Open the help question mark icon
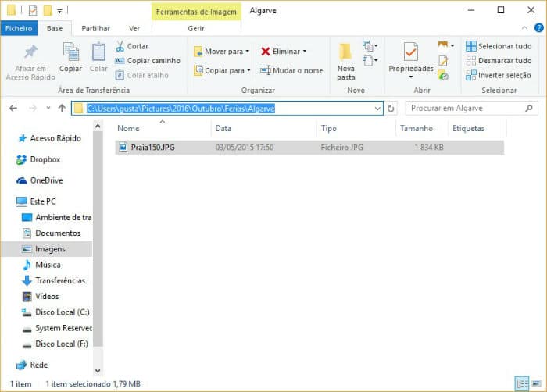547x392 pixels. (x=538, y=28)
